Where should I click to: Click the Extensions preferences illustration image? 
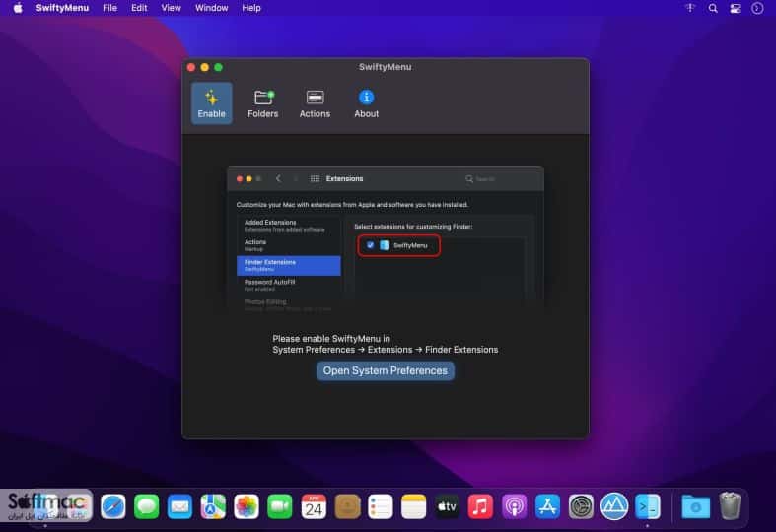386,239
